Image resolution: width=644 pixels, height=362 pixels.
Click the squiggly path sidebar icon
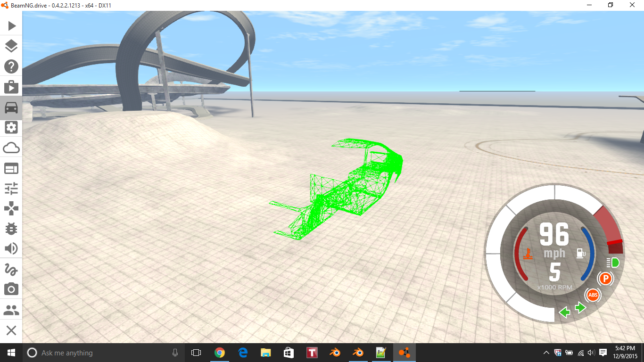11,269
